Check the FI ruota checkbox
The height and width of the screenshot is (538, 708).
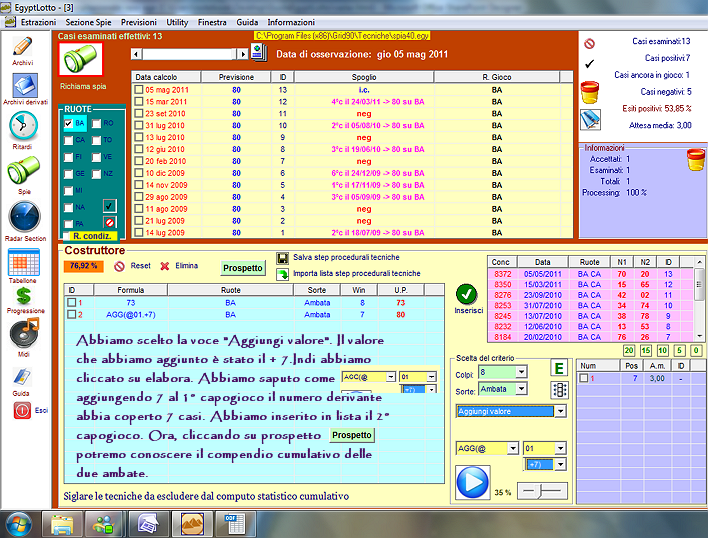[68, 157]
